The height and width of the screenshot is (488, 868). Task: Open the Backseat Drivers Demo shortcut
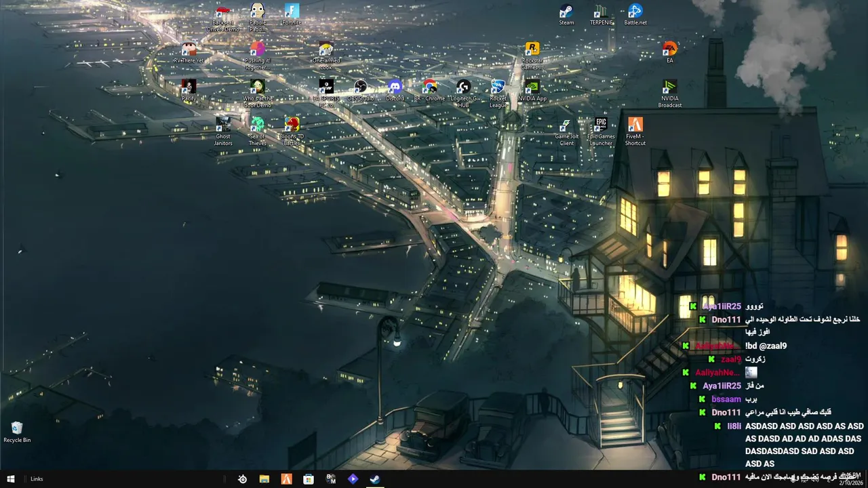point(223,18)
